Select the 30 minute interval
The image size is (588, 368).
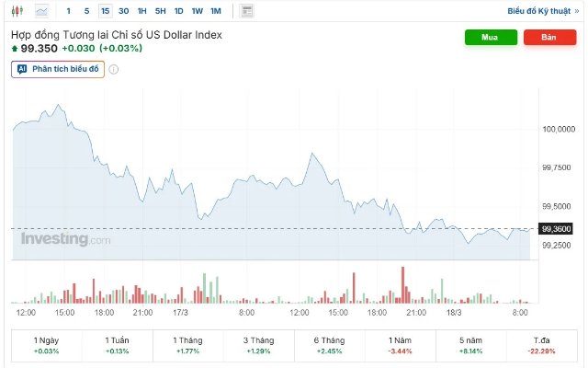tap(123, 11)
